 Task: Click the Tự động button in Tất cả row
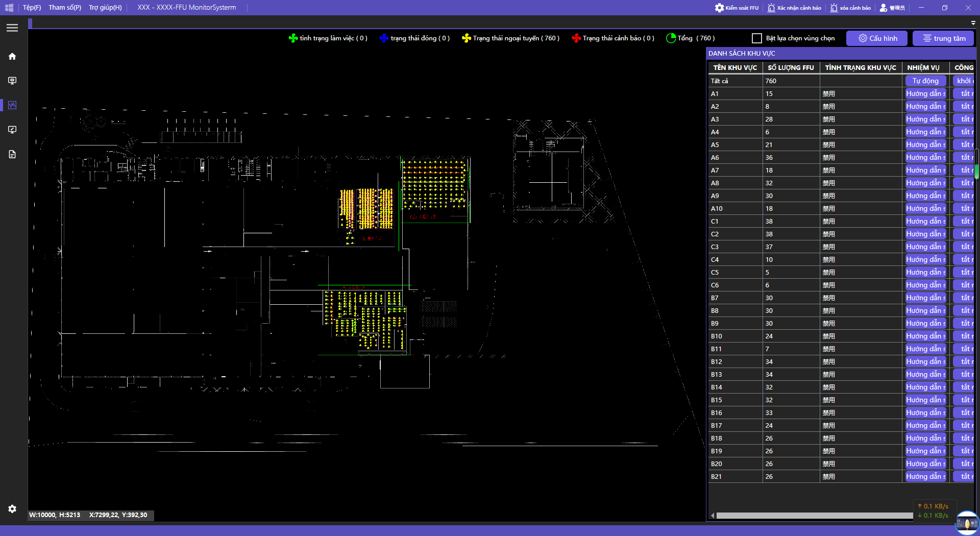[x=925, y=81]
